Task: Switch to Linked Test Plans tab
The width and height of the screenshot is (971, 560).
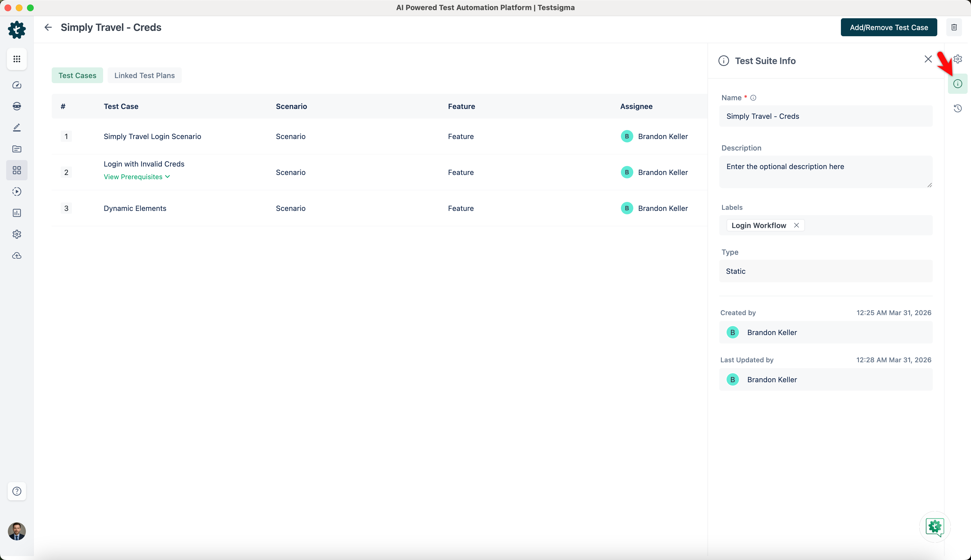Action: pos(144,75)
